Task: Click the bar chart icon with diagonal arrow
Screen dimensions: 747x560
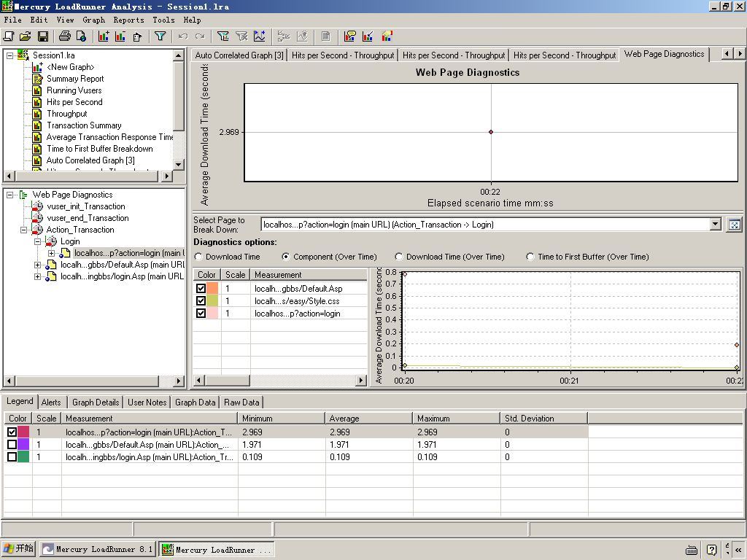Action: click(368, 36)
